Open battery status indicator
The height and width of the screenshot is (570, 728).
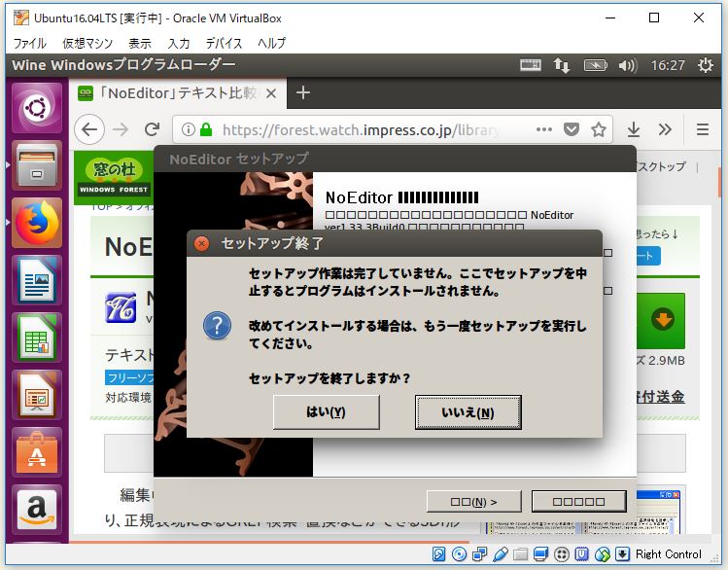click(595, 65)
